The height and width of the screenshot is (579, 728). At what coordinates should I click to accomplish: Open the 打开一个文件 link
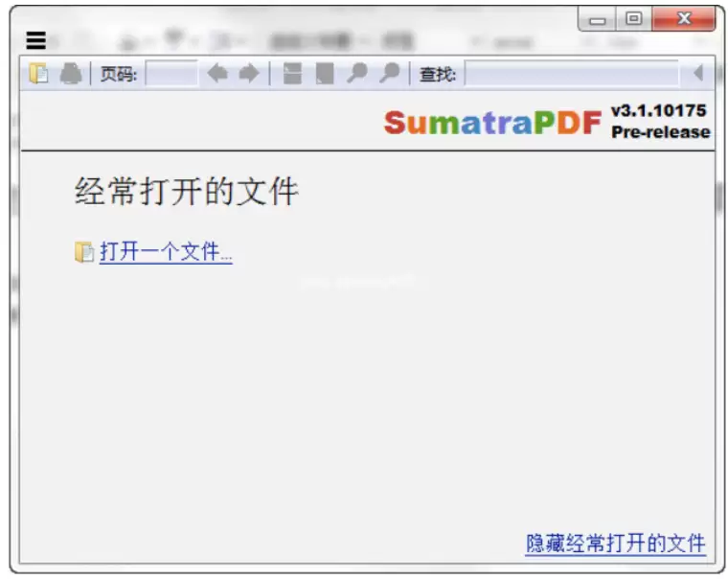pyautogui.click(x=166, y=252)
